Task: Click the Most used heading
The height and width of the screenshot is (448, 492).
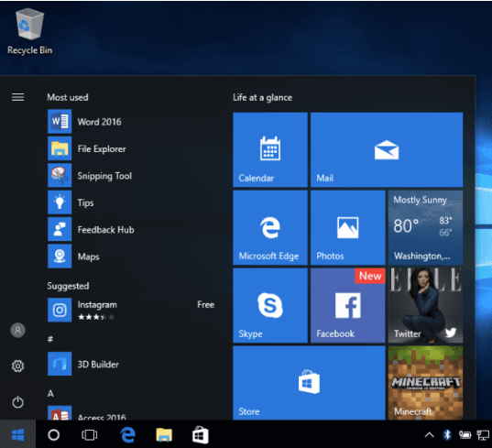Action: click(68, 97)
